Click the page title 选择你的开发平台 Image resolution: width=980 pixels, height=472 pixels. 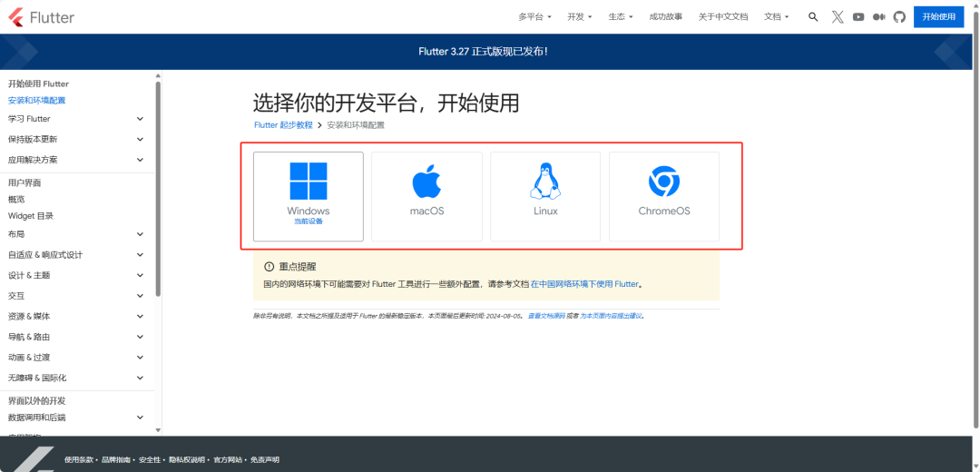pyautogui.click(x=387, y=103)
